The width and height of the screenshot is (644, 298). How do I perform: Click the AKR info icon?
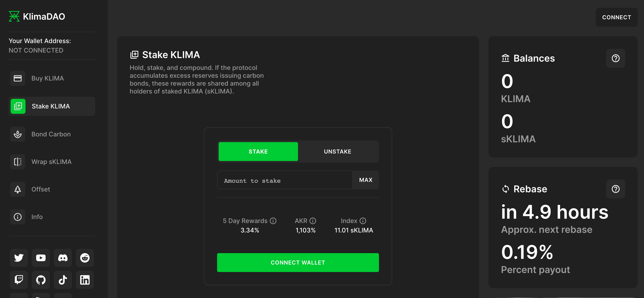click(x=313, y=221)
